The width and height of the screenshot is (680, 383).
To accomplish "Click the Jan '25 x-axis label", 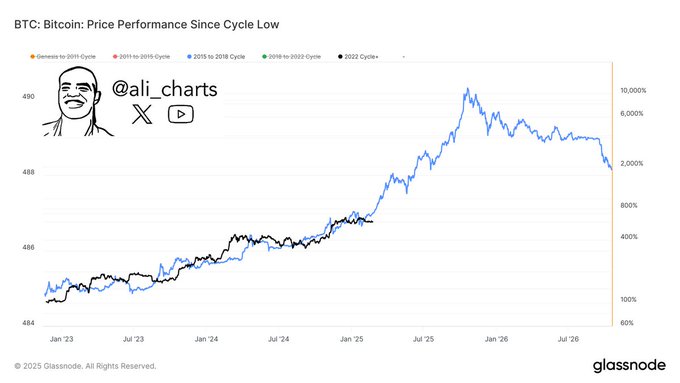I will pos(351,339).
